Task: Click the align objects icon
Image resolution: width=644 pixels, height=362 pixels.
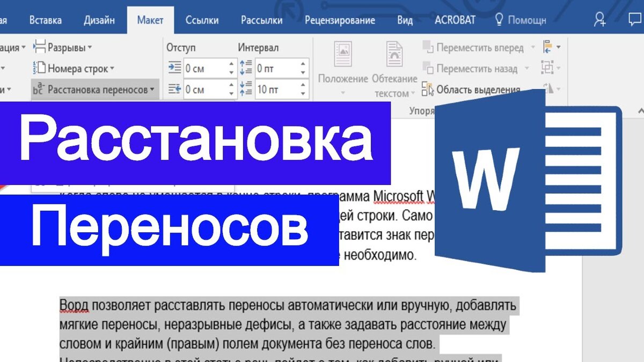Action: (x=547, y=47)
